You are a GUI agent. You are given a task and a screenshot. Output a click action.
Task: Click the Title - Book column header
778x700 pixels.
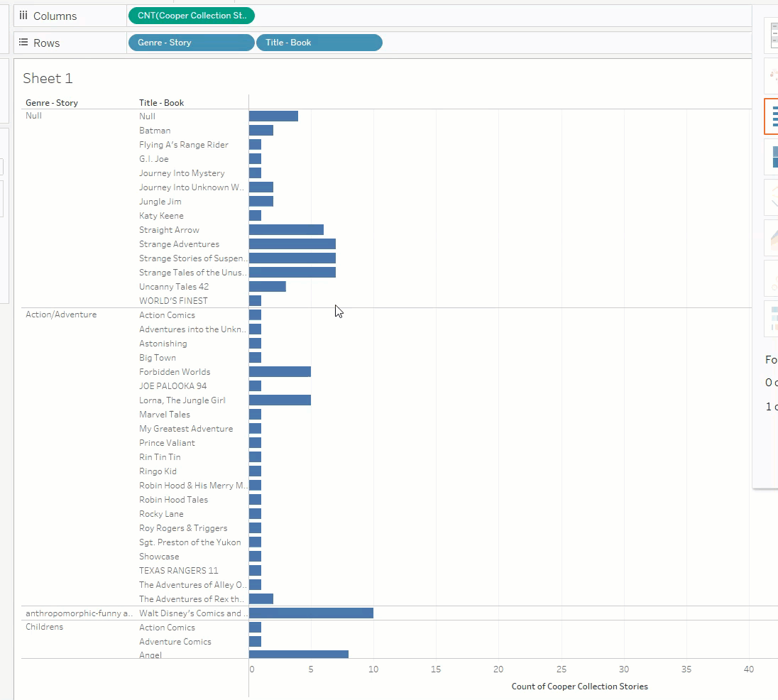[161, 103]
